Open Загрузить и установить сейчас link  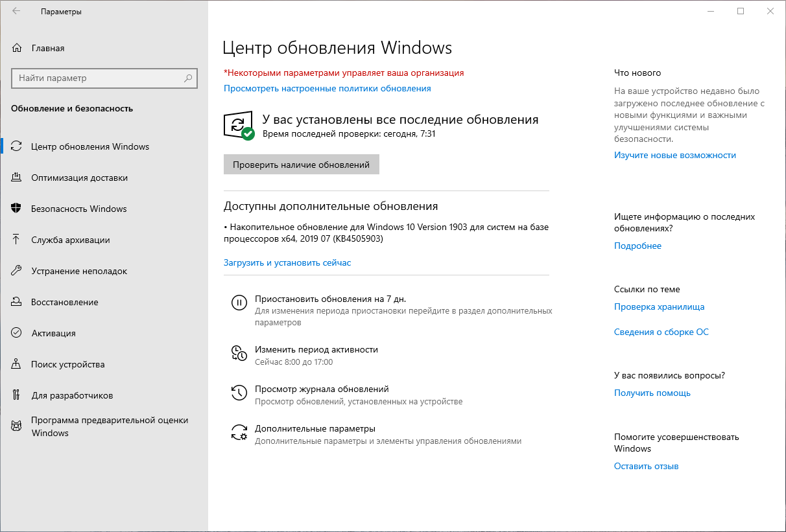[x=287, y=262]
